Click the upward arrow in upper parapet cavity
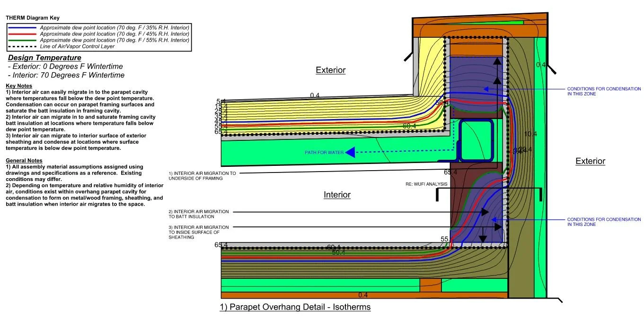The height and width of the screenshot is (328, 644). click(x=496, y=71)
